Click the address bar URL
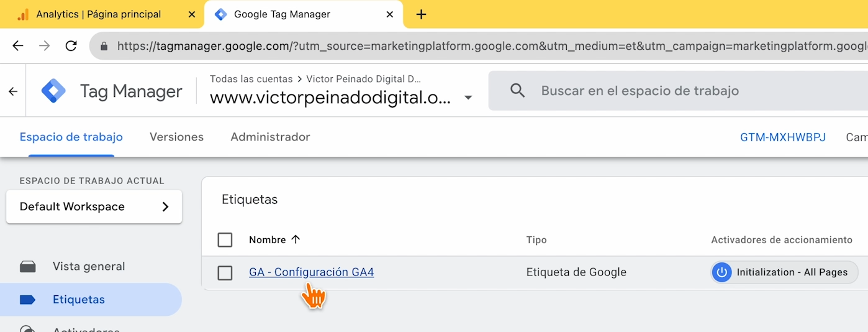Image resolution: width=868 pixels, height=332 pixels. 492,46
